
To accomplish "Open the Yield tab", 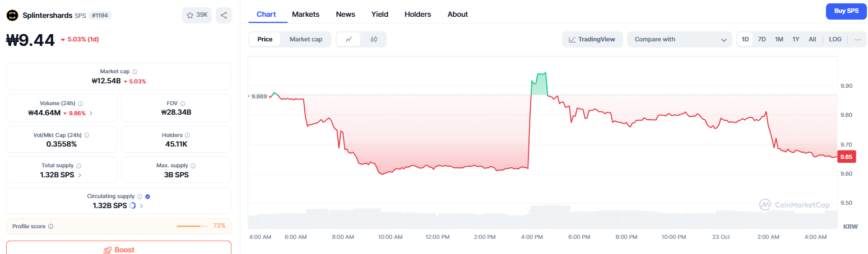I will (x=380, y=14).
